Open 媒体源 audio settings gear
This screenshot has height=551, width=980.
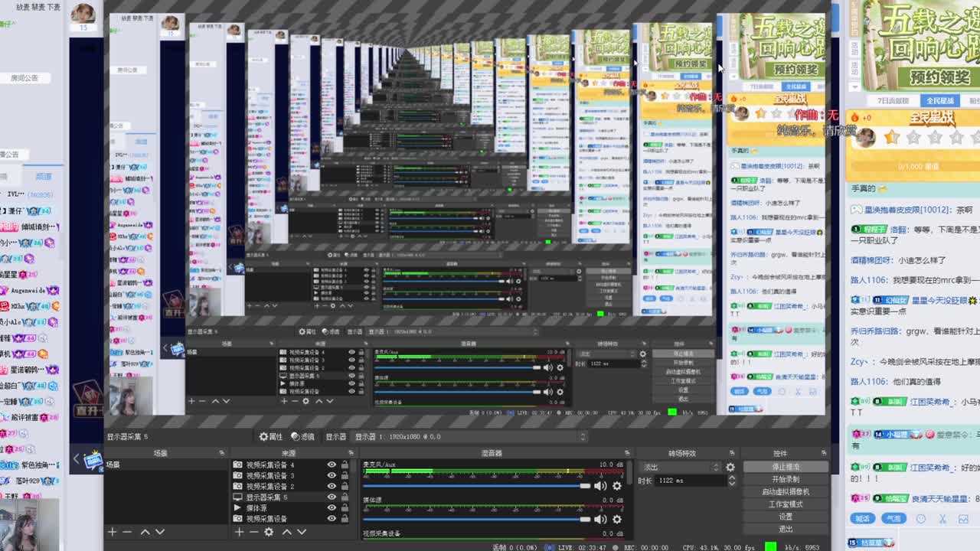[617, 519]
